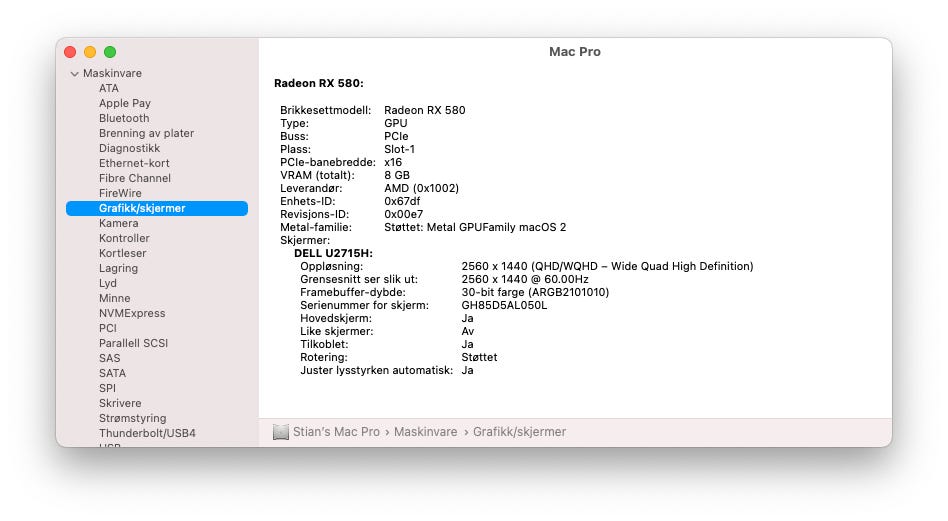The height and width of the screenshot is (521, 948).
Task: Click Metal GPUFamily macOS 2 value
Action: click(x=475, y=227)
